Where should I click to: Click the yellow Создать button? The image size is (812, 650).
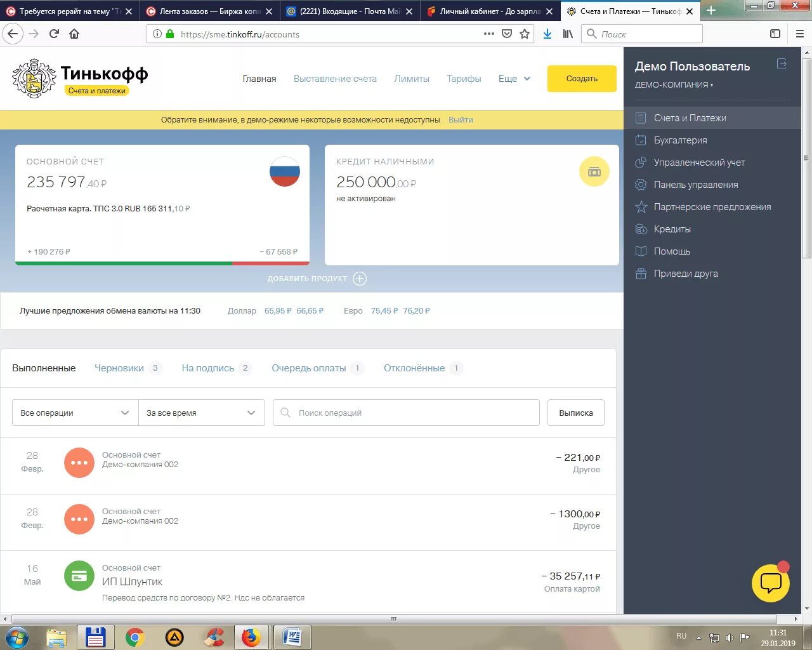click(x=582, y=79)
